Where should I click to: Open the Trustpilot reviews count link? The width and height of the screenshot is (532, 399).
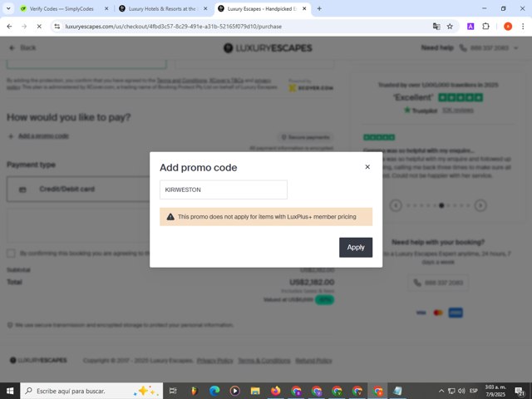click(458, 111)
